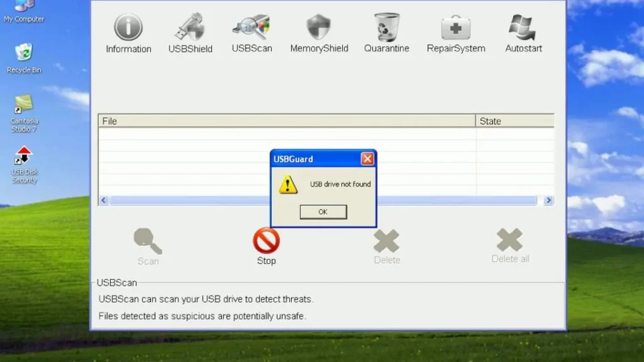Click the warning triangle icon in dialog
Viewport: 644px width, 362px height.
point(288,185)
